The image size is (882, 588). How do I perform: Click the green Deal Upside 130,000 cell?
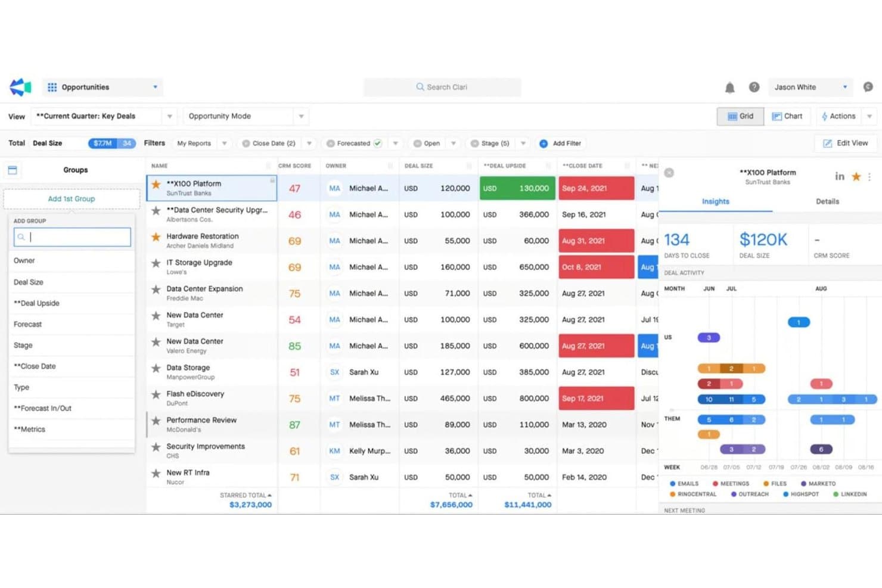click(517, 188)
